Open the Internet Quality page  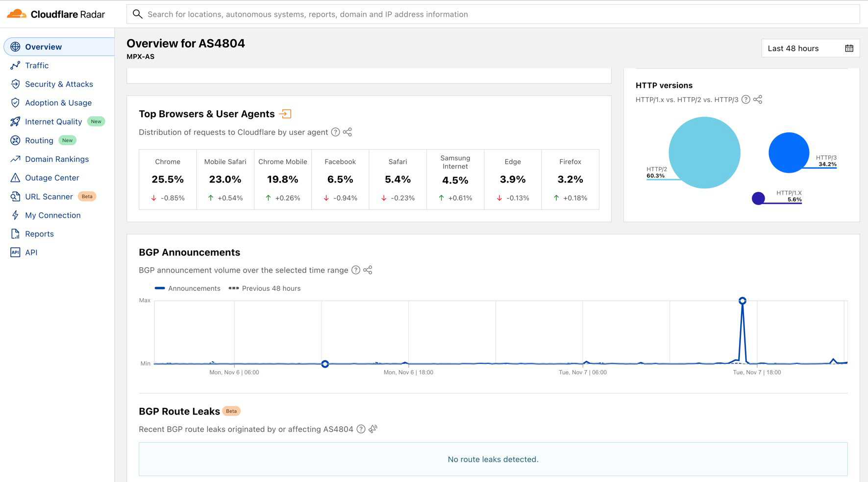(x=53, y=122)
